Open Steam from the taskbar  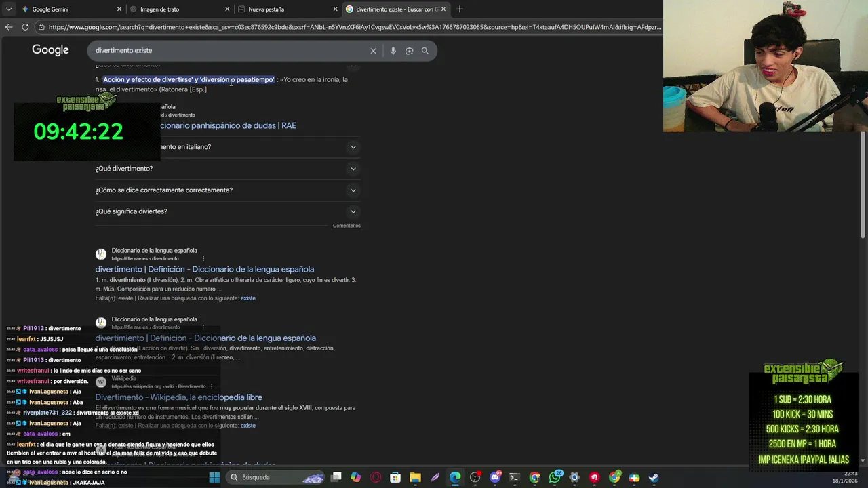click(654, 477)
